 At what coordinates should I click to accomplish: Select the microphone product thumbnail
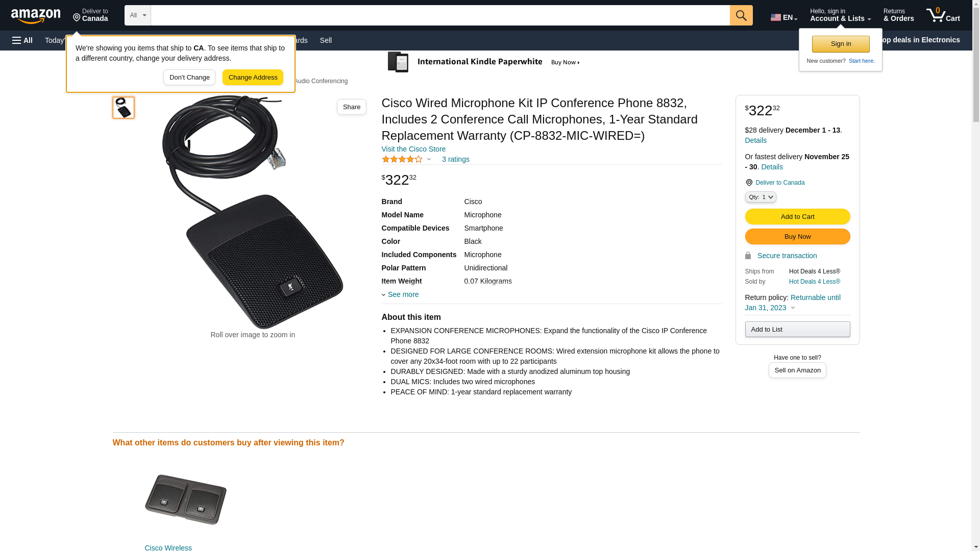124,108
